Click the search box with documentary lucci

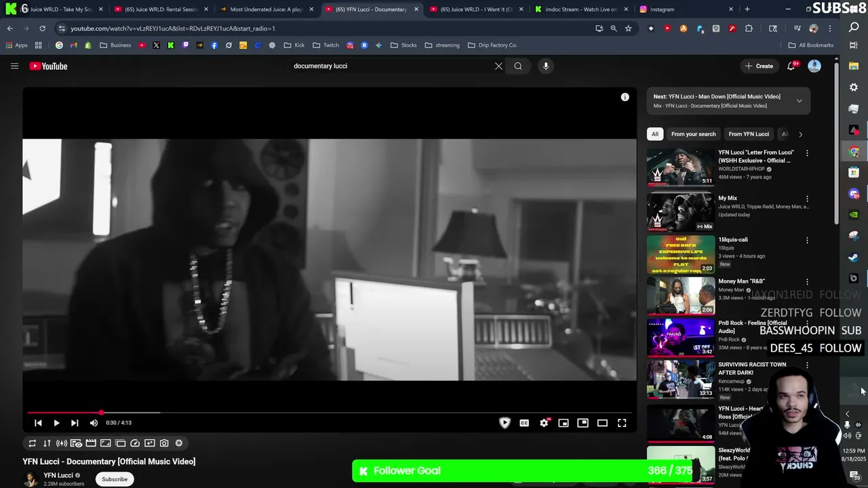pyautogui.click(x=392, y=66)
